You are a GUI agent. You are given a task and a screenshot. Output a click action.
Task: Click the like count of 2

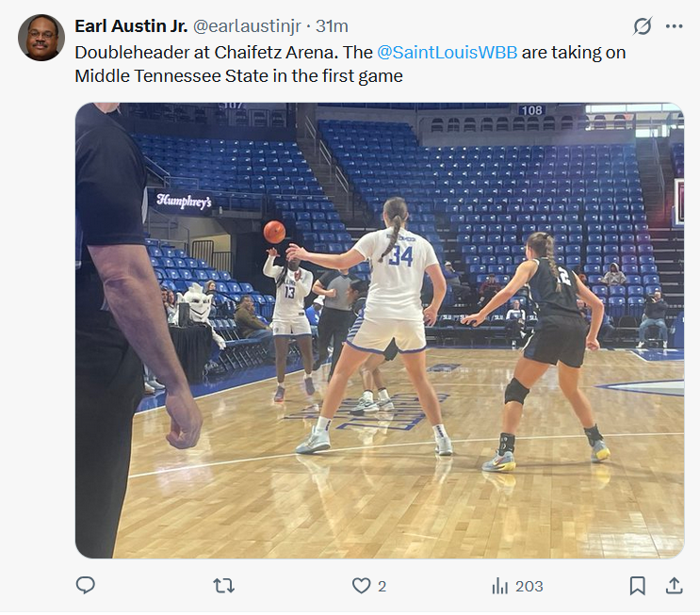pos(382,586)
